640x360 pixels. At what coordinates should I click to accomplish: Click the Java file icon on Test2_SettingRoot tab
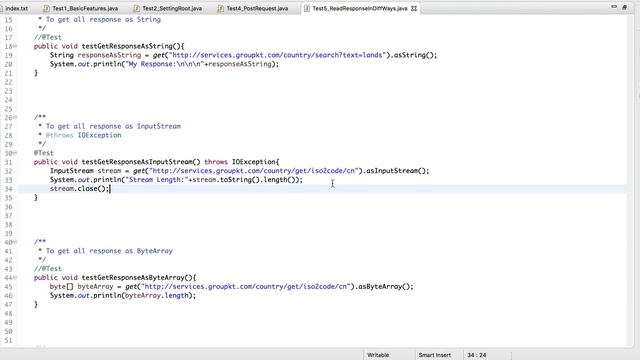[x=136, y=8]
